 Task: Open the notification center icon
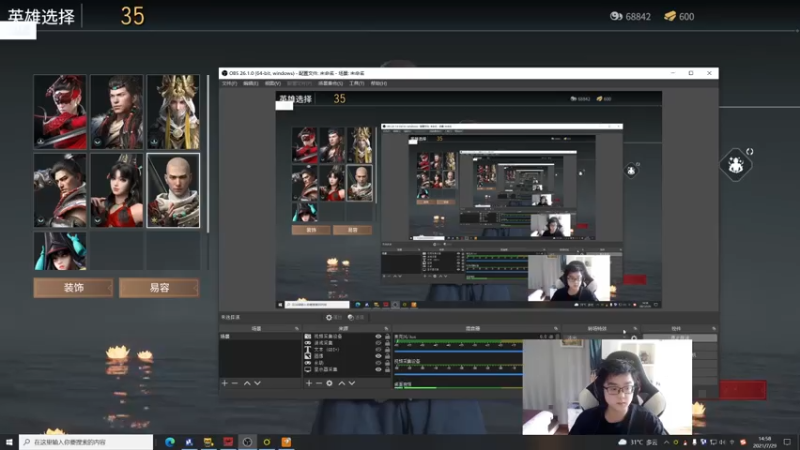pyautogui.click(x=787, y=442)
